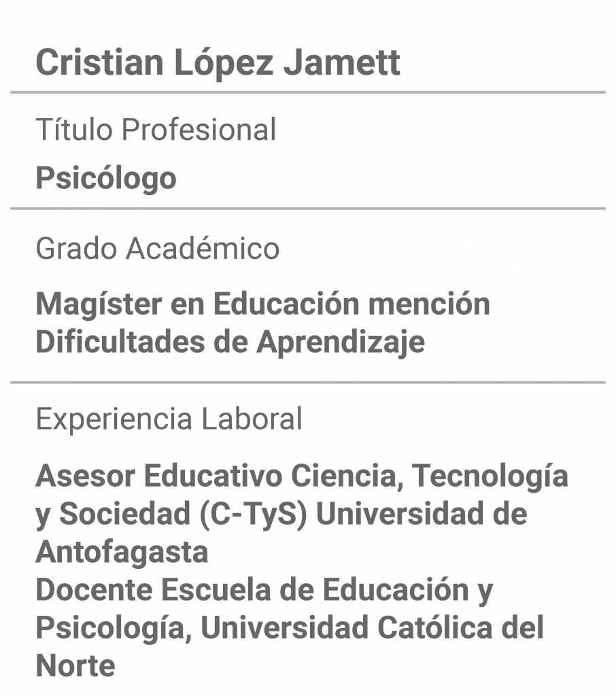Click the Psicólogo title text
Screen dimensions: 616x696
106,179
